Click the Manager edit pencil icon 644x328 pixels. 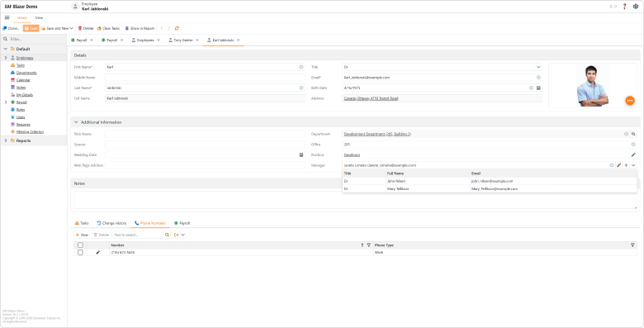click(619, 165)
